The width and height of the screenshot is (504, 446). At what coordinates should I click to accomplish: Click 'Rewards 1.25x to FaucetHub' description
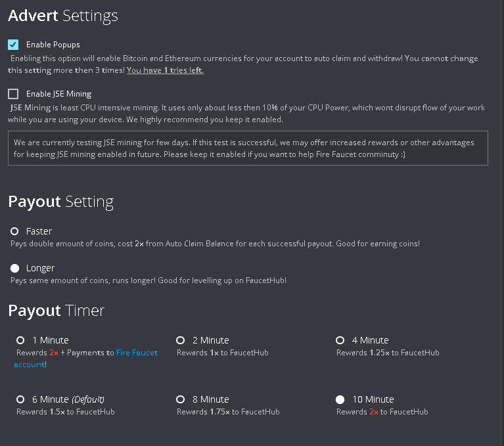[x=388, y=353]
